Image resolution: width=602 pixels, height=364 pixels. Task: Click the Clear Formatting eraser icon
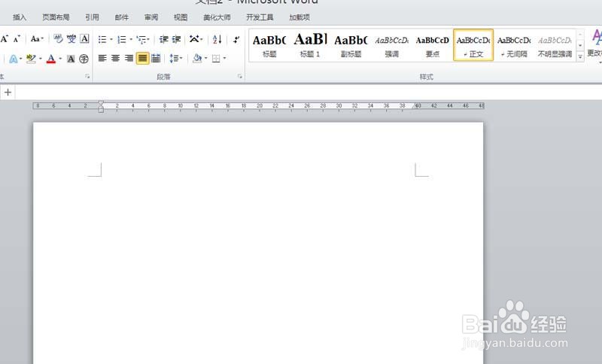tap(58, 38)
